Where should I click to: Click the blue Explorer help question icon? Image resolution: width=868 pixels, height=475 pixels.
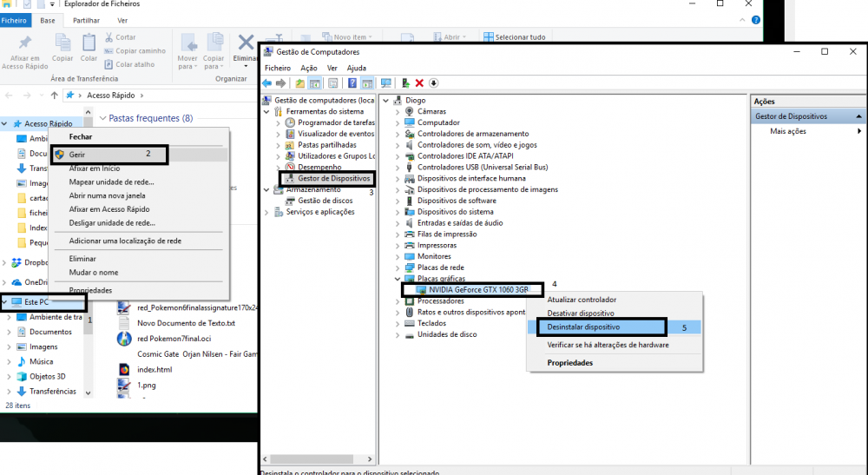coord(756,20)
